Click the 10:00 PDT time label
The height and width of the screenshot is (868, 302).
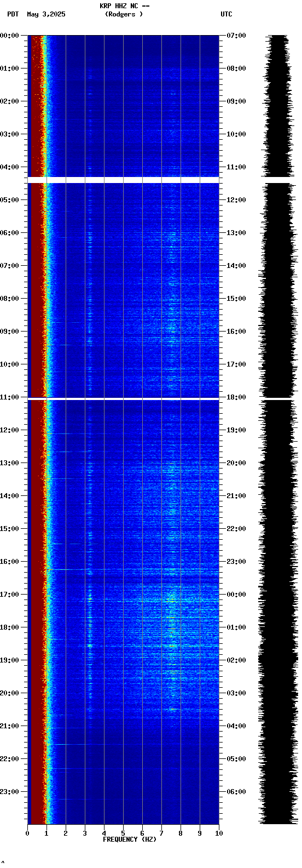10,364
